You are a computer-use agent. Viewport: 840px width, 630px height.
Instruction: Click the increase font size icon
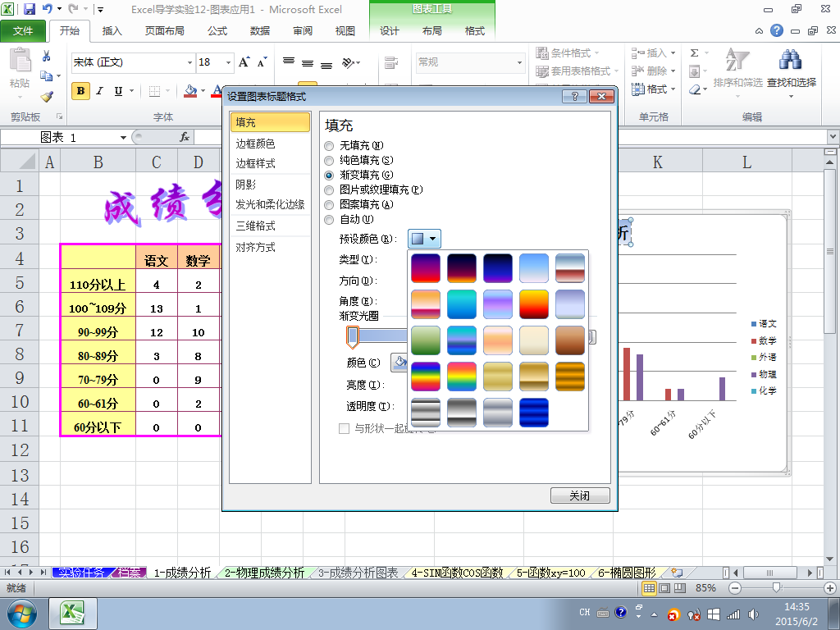(x=244, y=62)
